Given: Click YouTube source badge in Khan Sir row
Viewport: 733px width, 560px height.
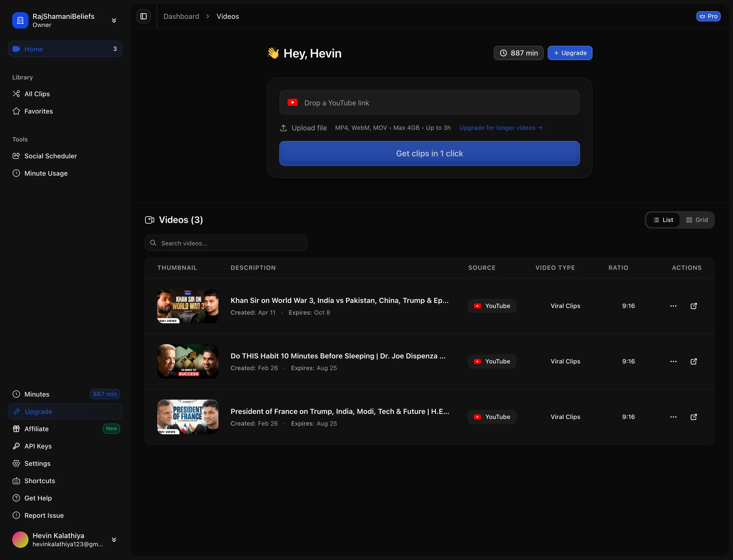Looking at the screenshot, I should tap(492, 306).
